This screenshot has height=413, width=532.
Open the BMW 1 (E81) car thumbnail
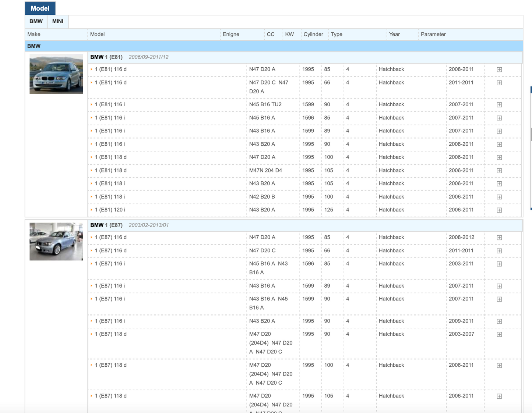coord(56,74)
